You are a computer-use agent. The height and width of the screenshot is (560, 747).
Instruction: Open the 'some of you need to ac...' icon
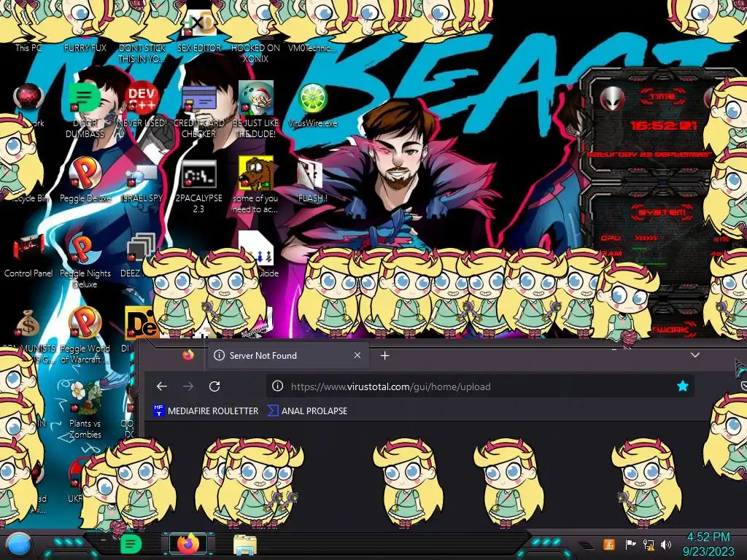[x=255, y=184]
